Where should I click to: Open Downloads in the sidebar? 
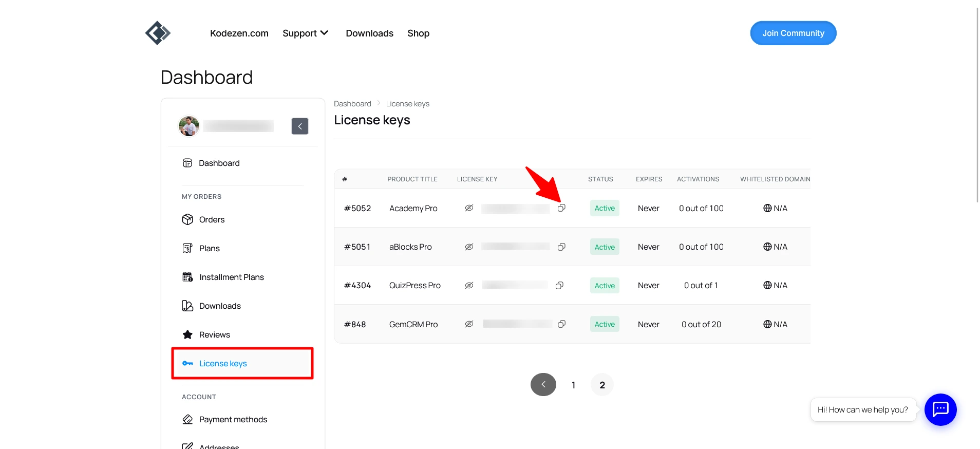coord(211,306)
